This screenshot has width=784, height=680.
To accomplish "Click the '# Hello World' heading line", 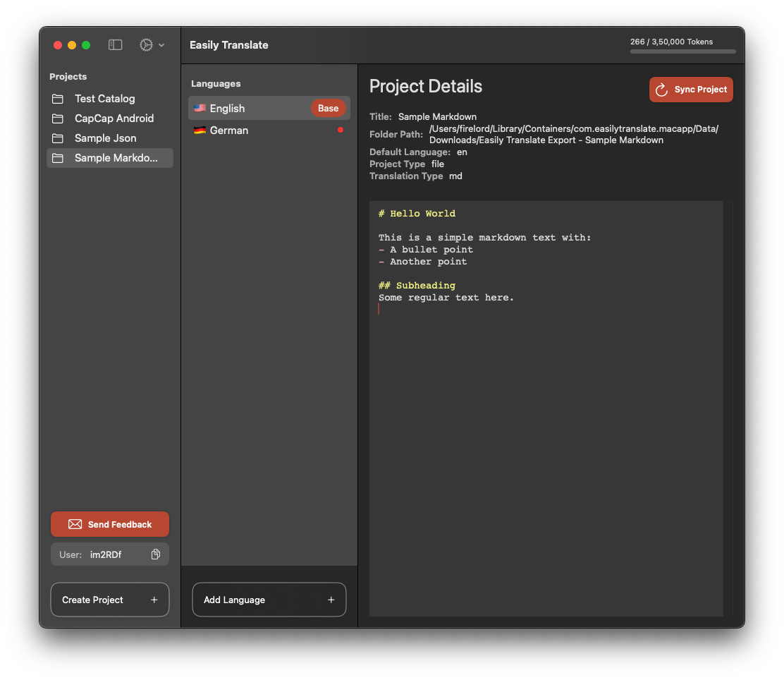I will [x=417, y=214].
